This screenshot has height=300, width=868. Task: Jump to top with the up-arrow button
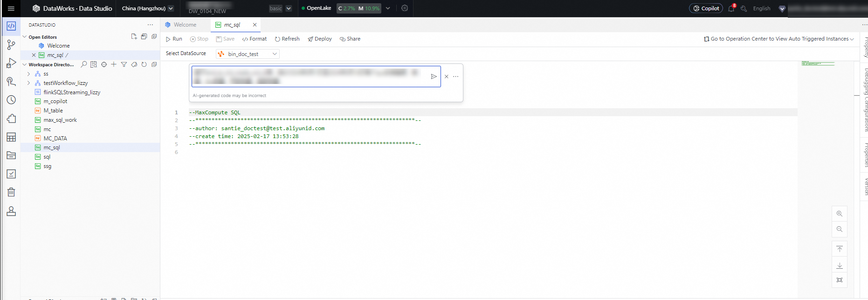click(x=840, y=249)
